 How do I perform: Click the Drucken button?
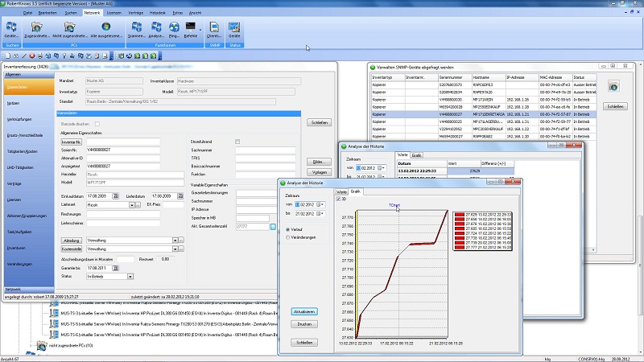coord(304,323)
